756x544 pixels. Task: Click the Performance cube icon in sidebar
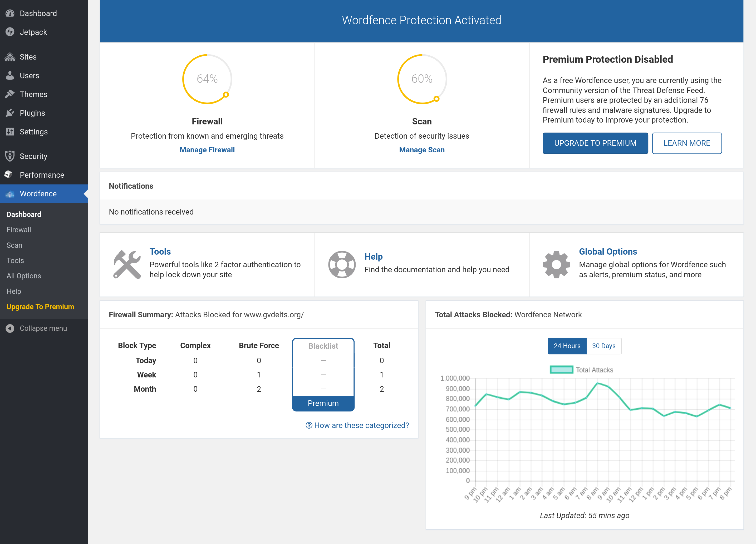tap(9, 175)
